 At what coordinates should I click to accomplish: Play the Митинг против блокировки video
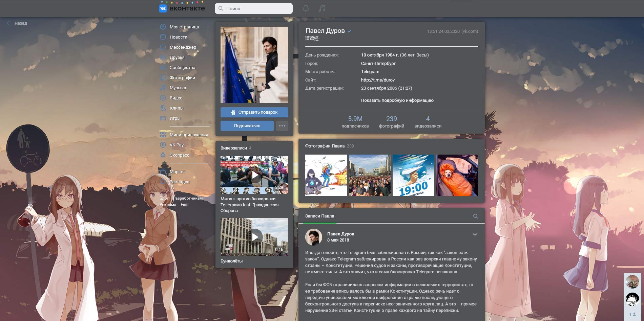point(254,175)
